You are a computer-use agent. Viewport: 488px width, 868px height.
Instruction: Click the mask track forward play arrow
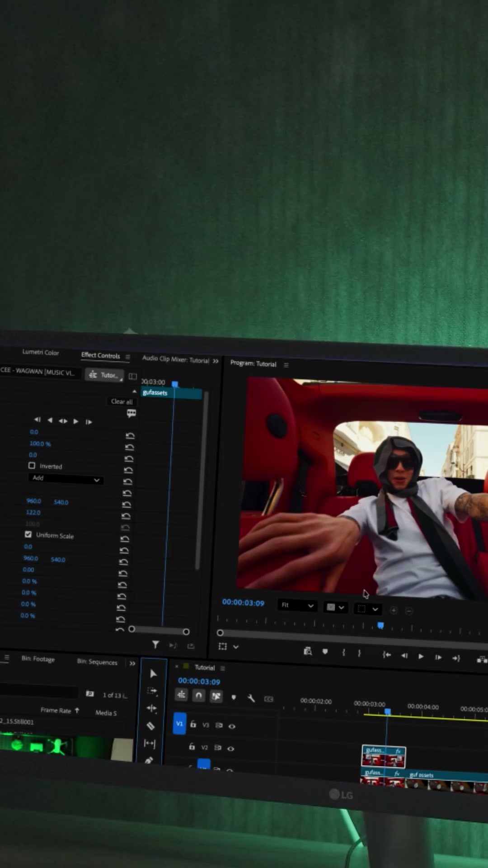click(x=76, y=421)
